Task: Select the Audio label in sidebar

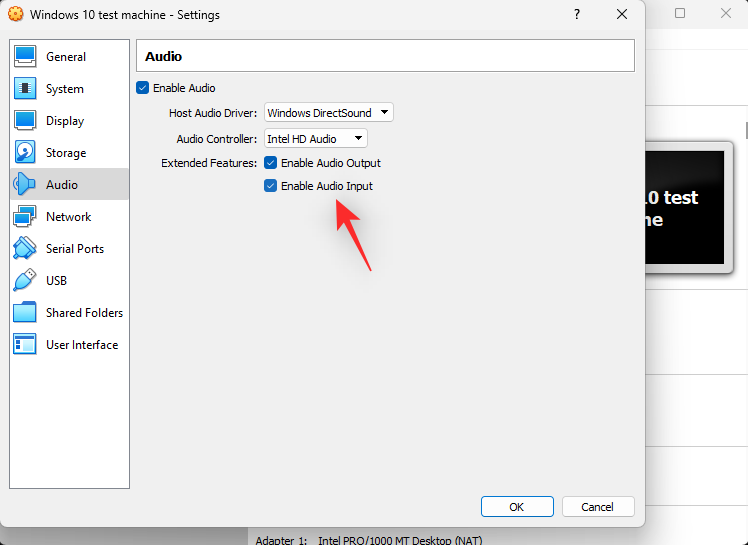Action: click(x=62, y=185)
